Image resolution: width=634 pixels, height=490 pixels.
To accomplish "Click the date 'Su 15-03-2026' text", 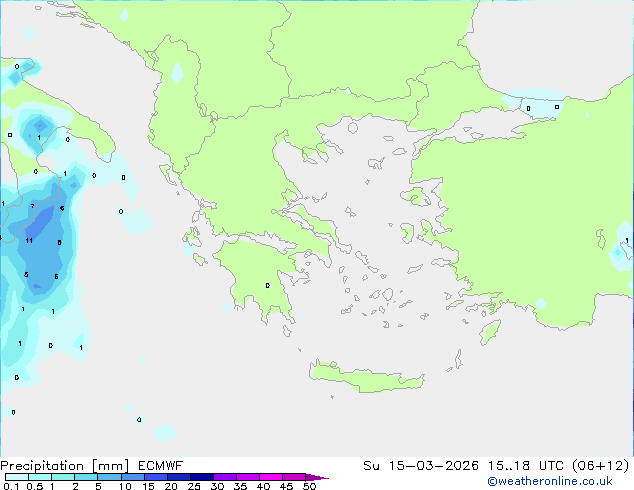I will click(421, 466).
